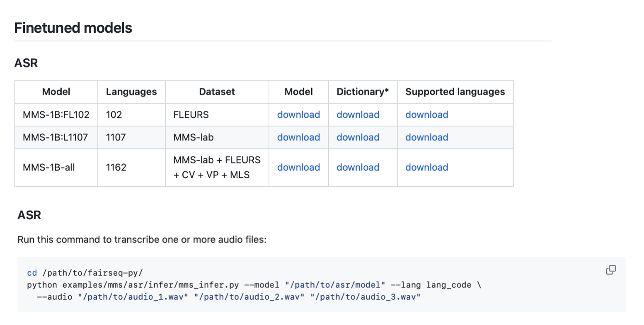Download supported languages for MMS-1B-all
Screen dimensions: 644x325
click(x=426, y=167)
